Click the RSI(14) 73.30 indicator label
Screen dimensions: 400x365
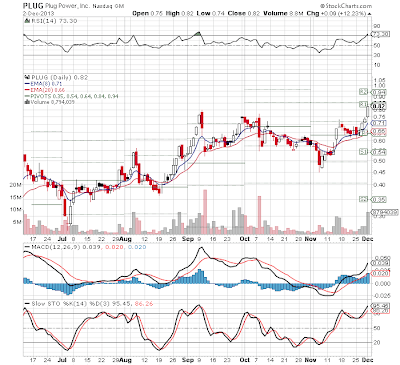click(53, 21)
